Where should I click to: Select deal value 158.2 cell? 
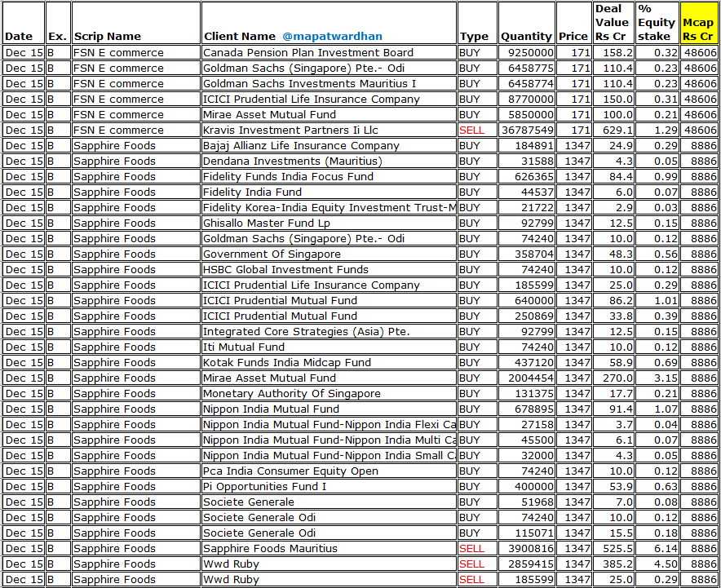[613, 52]
